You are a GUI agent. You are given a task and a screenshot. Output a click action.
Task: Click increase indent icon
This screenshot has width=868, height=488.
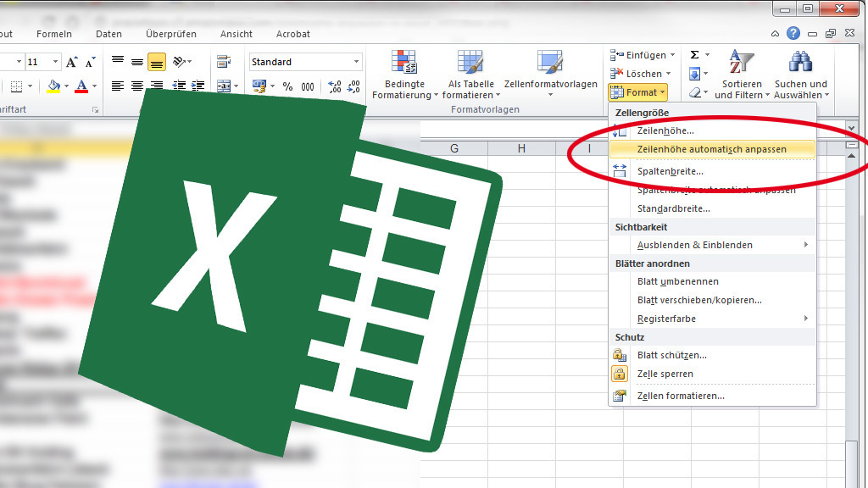(x=198, y=86)
